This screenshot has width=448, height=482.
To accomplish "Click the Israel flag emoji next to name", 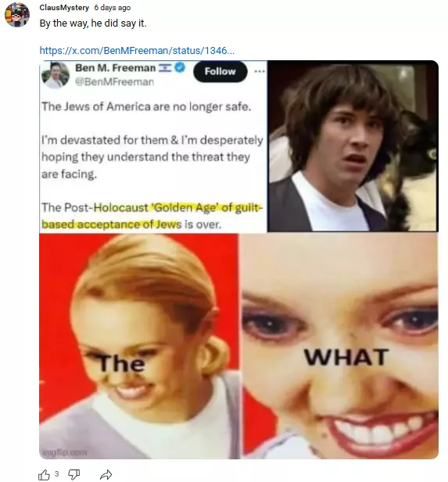I will (165, 67).
